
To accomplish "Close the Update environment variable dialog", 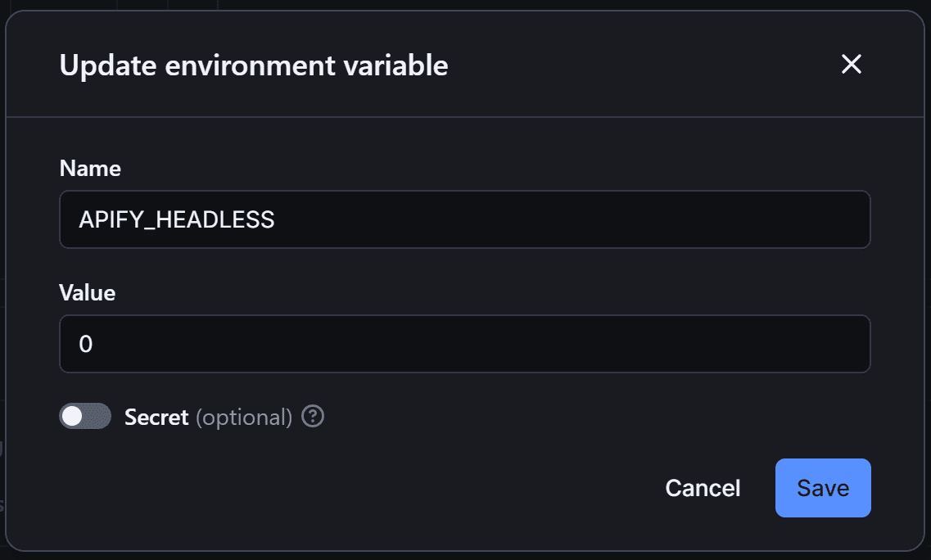I will (852, 65).
